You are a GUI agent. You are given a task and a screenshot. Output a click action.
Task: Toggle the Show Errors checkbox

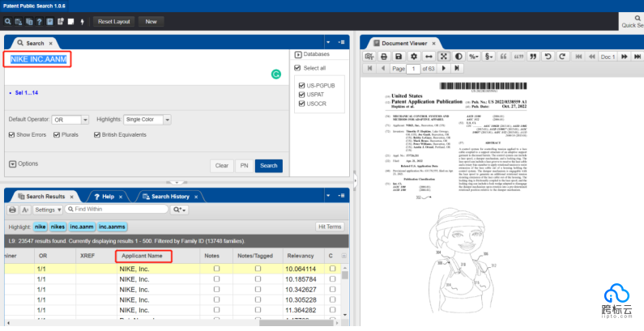coord(11,134)
